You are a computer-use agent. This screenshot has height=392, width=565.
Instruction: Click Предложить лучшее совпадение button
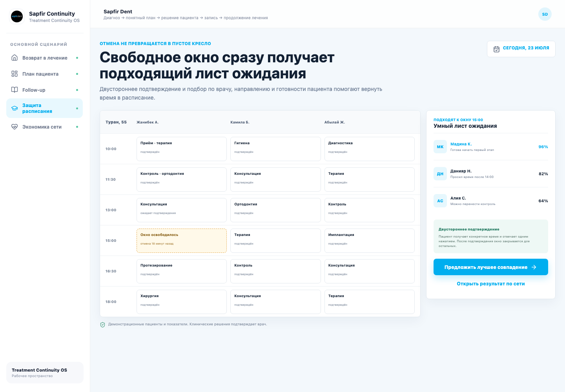[x=491, y=267]
